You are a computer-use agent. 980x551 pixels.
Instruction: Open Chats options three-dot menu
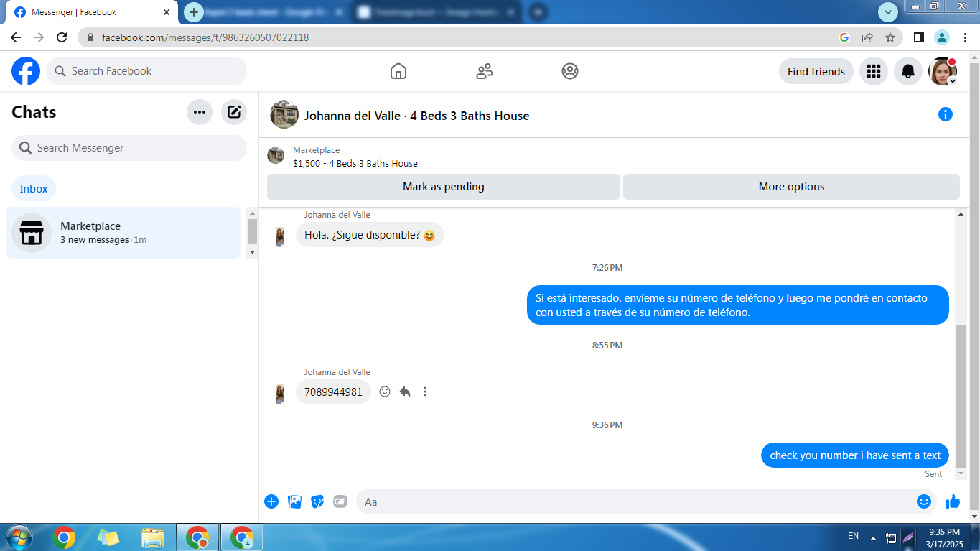pos(200,112)
